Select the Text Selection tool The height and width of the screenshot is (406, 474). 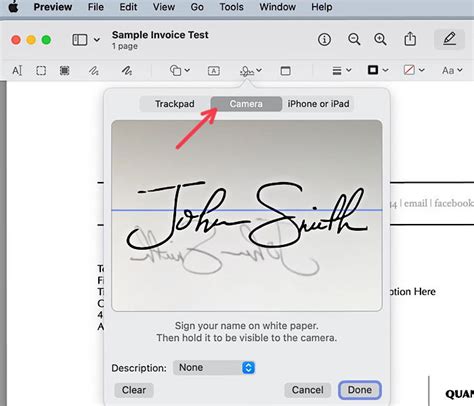(17, 70)
